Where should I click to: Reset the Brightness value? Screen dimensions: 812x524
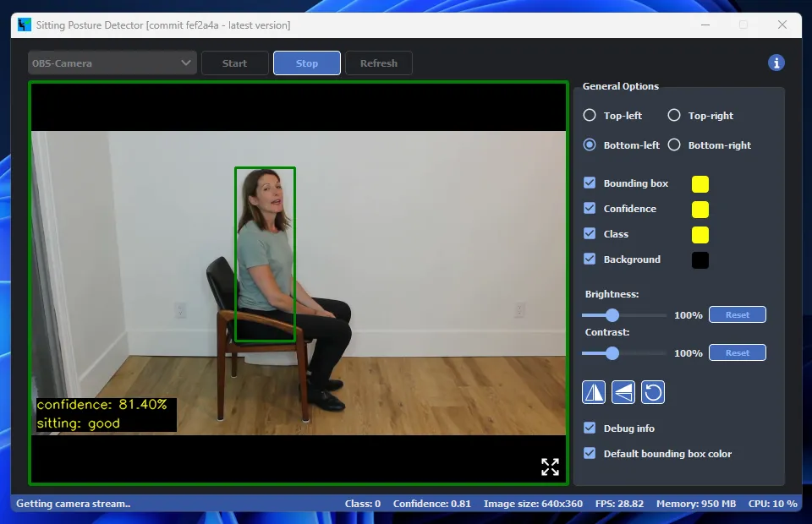click(x=738, y=314)
